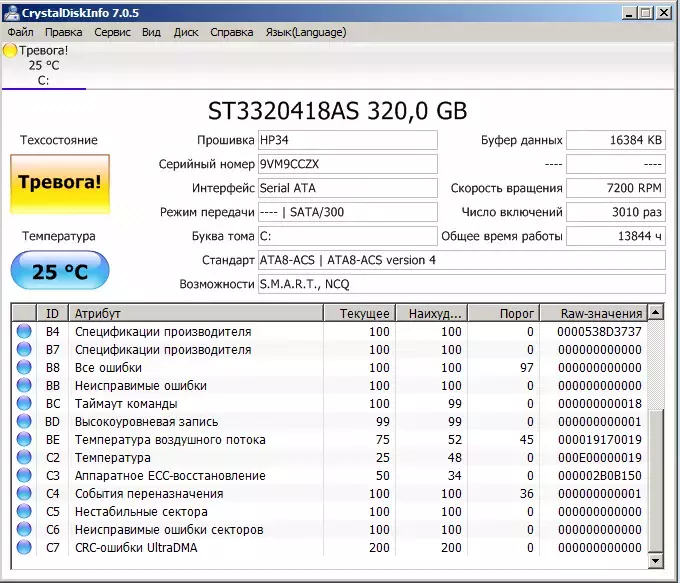The image size is (680, 583).
Task: Select the attribute Неисправимые ошибки секторов
Action: click(169, 530)
